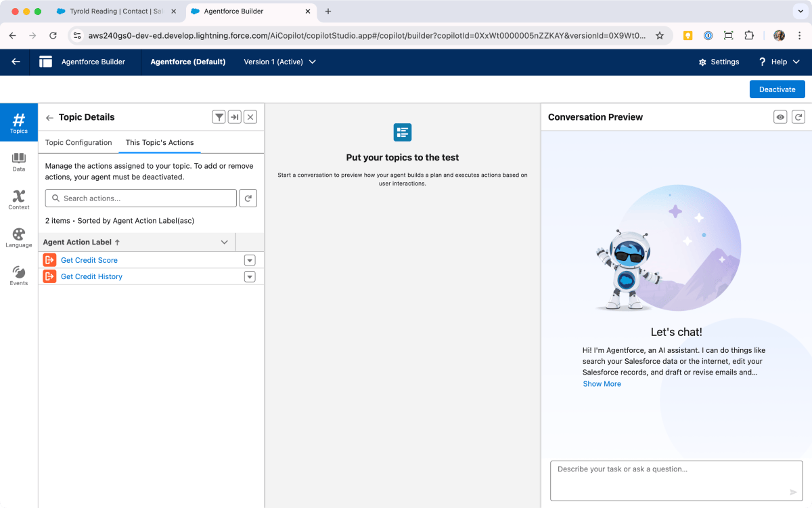Open browser profile avatar
Viewport: 812px width, 508px height.
point(779,35)
